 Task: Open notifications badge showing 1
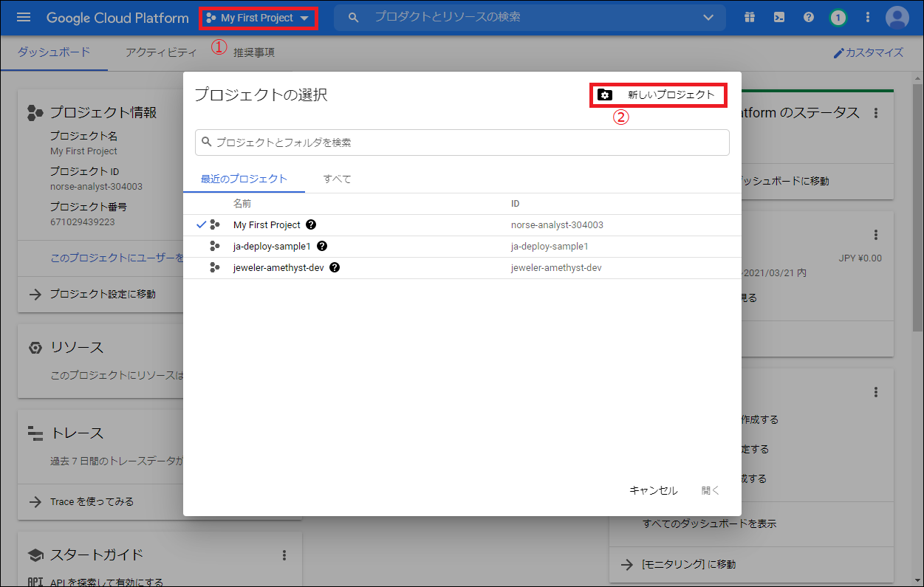tap(838, 17)
